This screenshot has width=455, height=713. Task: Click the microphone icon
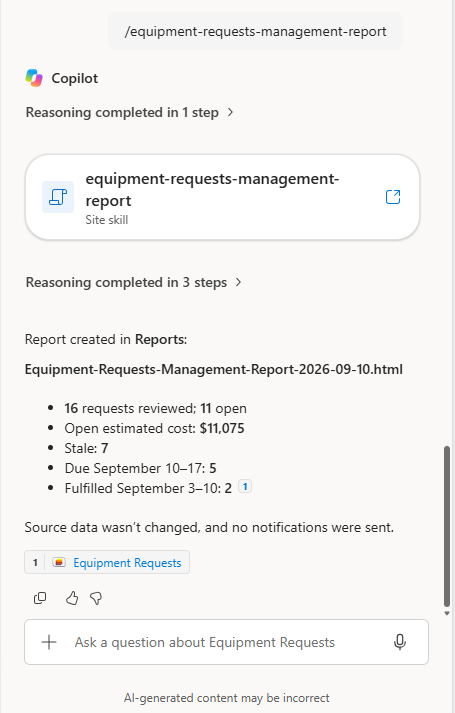400,642
